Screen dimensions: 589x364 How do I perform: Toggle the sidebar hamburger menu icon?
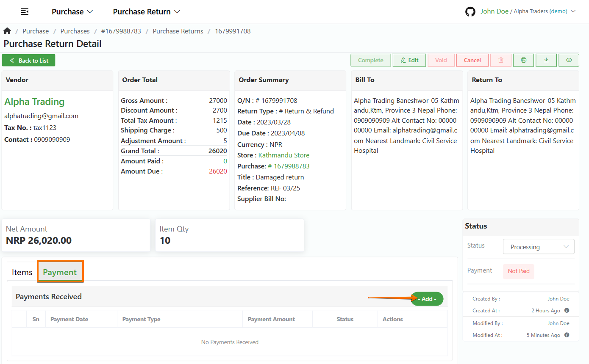click(25, 12)
